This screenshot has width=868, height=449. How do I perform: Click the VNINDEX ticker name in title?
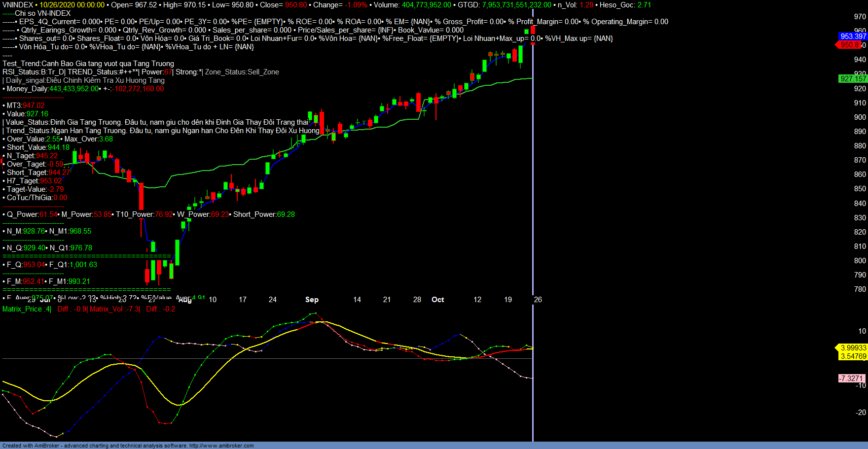18,5
